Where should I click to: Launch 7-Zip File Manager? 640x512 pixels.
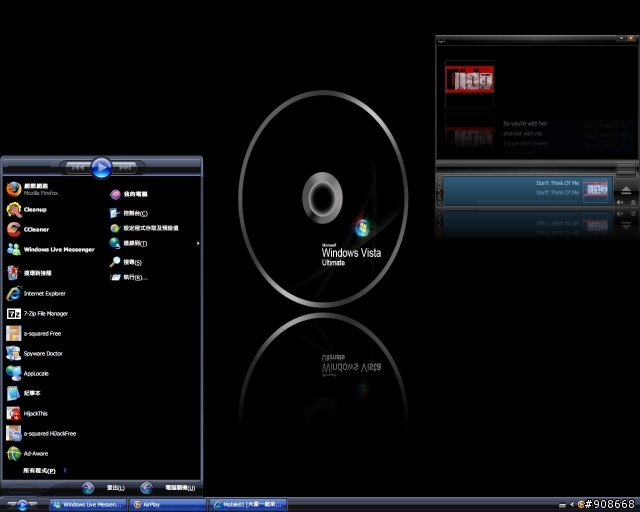(x=37, y=314)
